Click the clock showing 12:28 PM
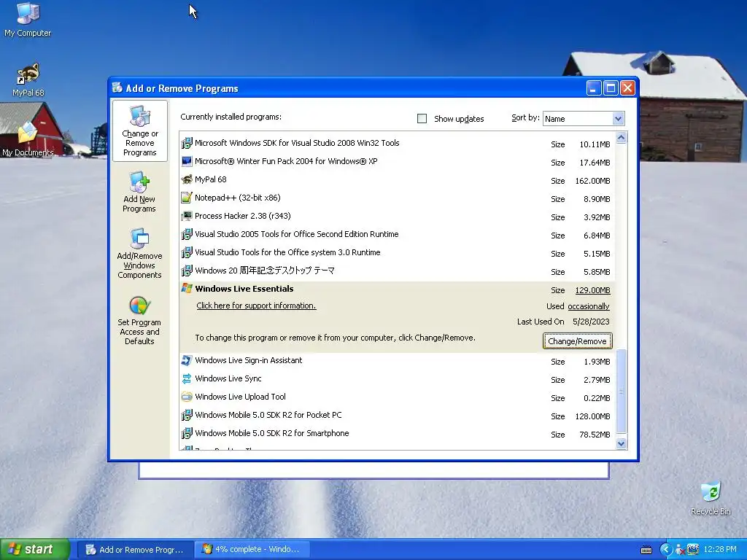The image size is (747, 560). (x=719, y=550)
